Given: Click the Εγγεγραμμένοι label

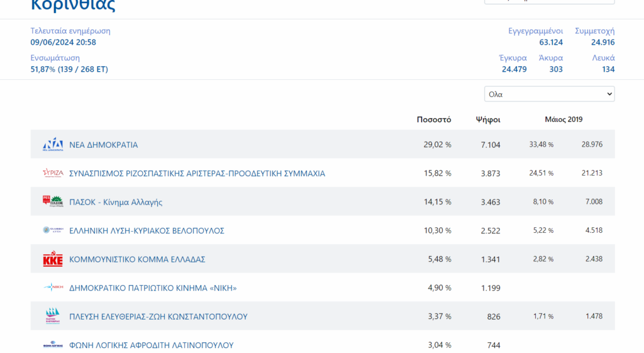Looking at the screenshot, I should tap(536, 31).
